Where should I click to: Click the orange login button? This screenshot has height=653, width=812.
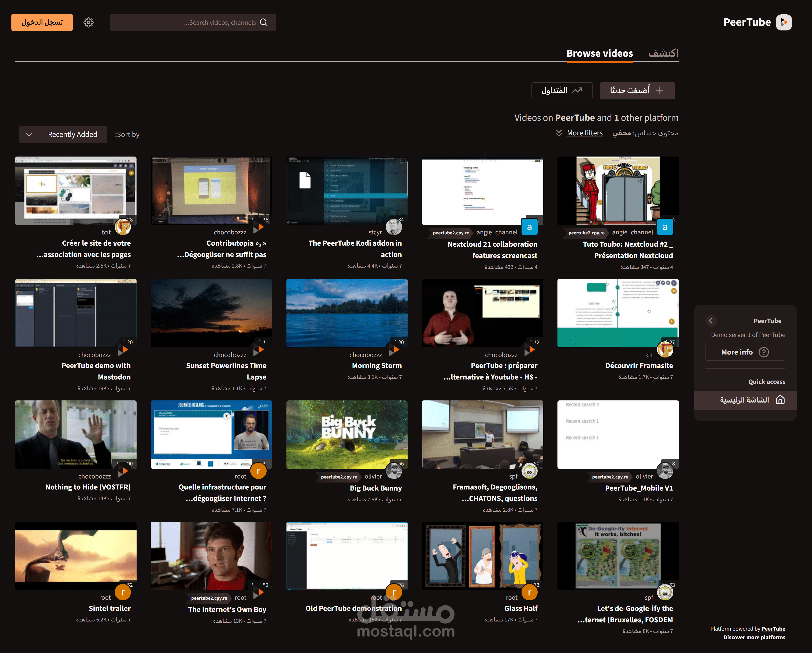[x=42, y=22]
